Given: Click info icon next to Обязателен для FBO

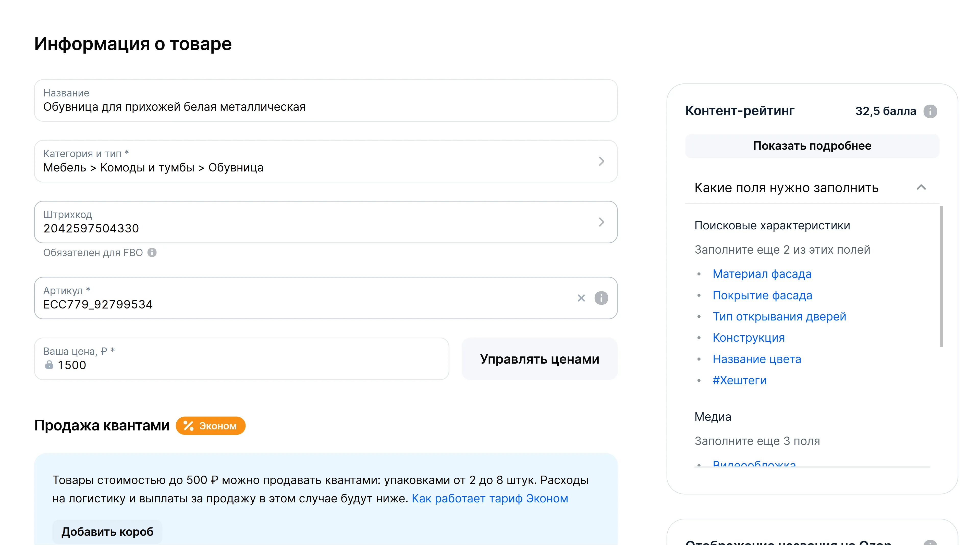Looking at the screenshot, I should (152, 253).
